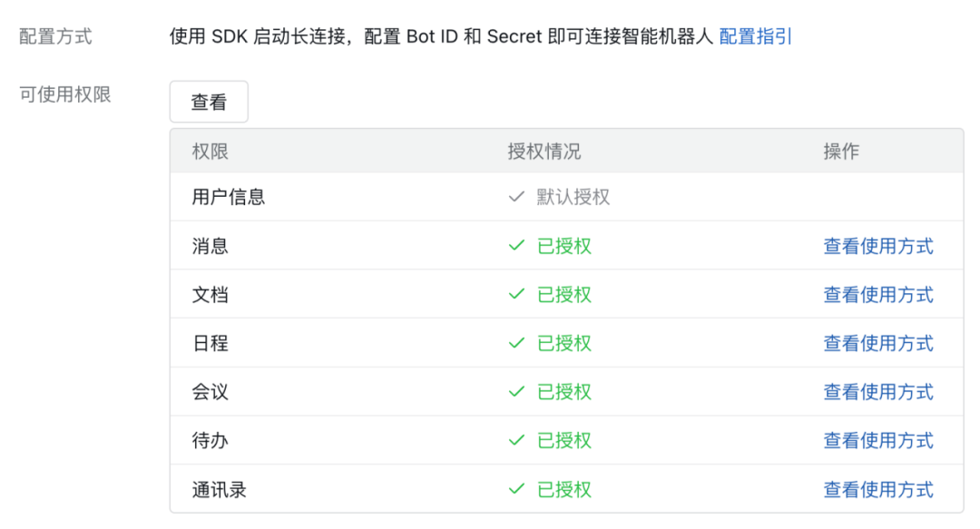Screen dimensions: 980x529
Task: Open the 配置指引 link
Action: (755, 36)
